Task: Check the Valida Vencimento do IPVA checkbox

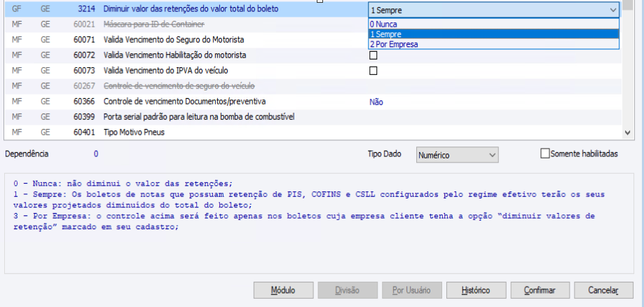Action: 374,71
